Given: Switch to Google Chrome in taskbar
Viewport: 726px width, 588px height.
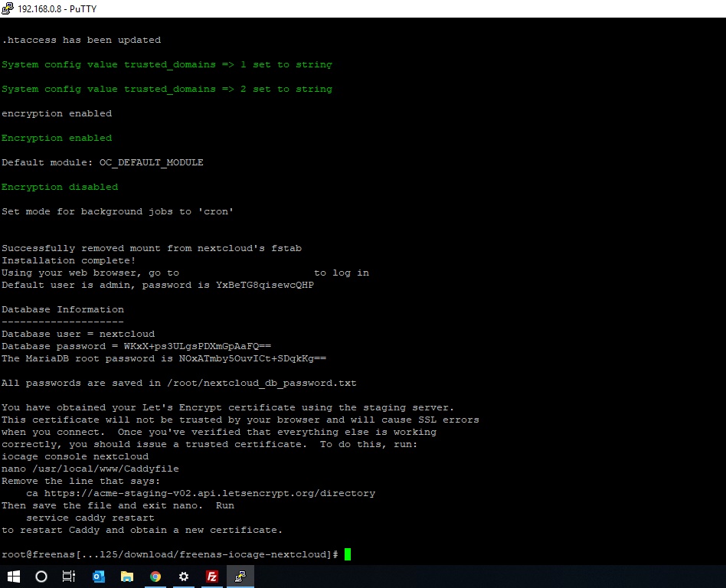Looking at the screenshot, I should [x=155, y=577].
